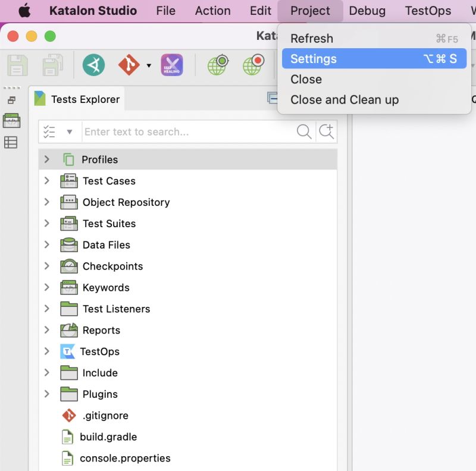This screenshot has width=476, height=471.
Task: Click Collapse All icon in Tests Explorer
Action: (x=272, y=98)
